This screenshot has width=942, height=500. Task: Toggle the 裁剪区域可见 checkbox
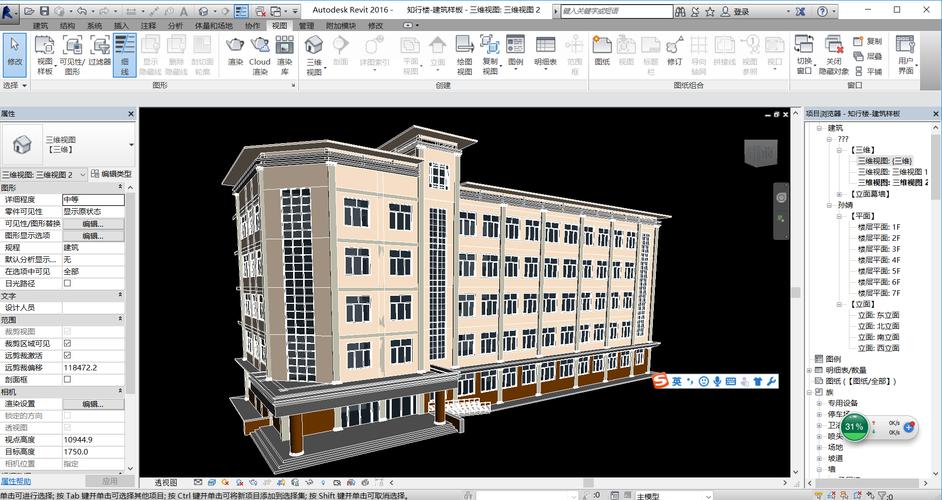(67, 343)
